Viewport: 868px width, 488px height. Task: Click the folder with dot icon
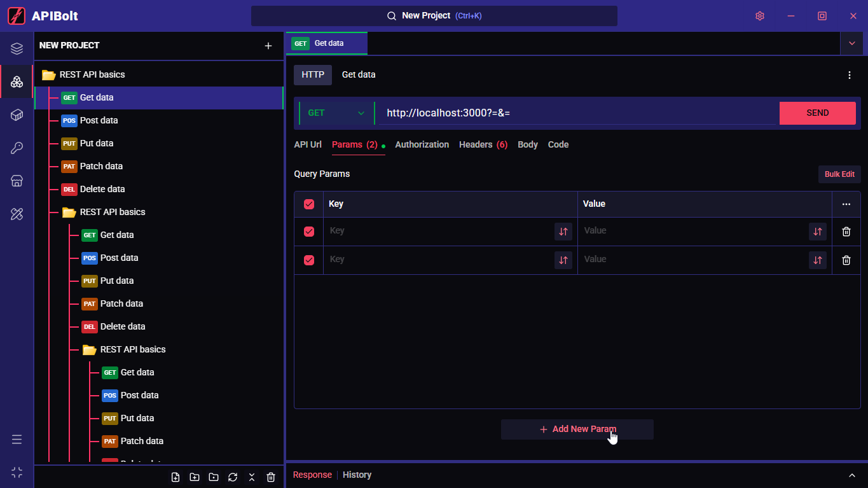[214, 477]
